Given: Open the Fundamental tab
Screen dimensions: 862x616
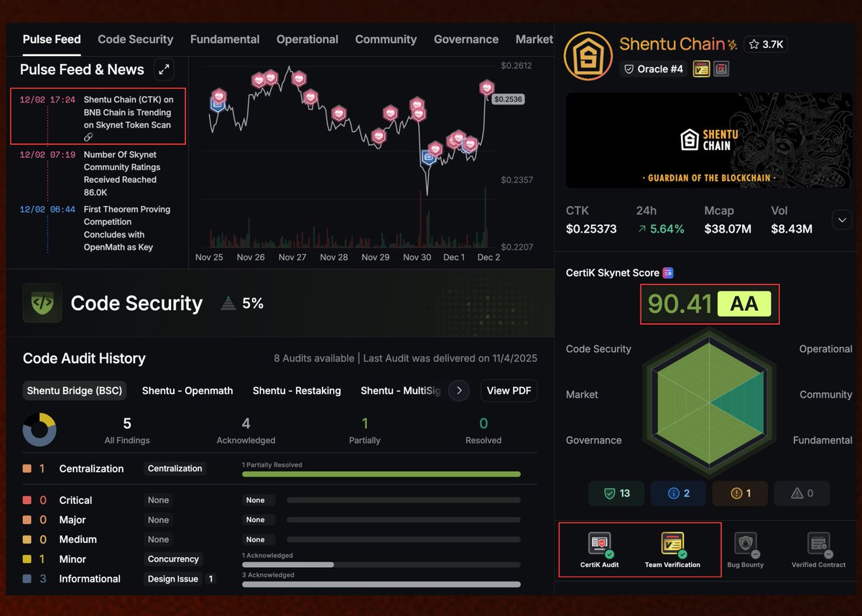Looking at the screenshot, I should (225, 39).
